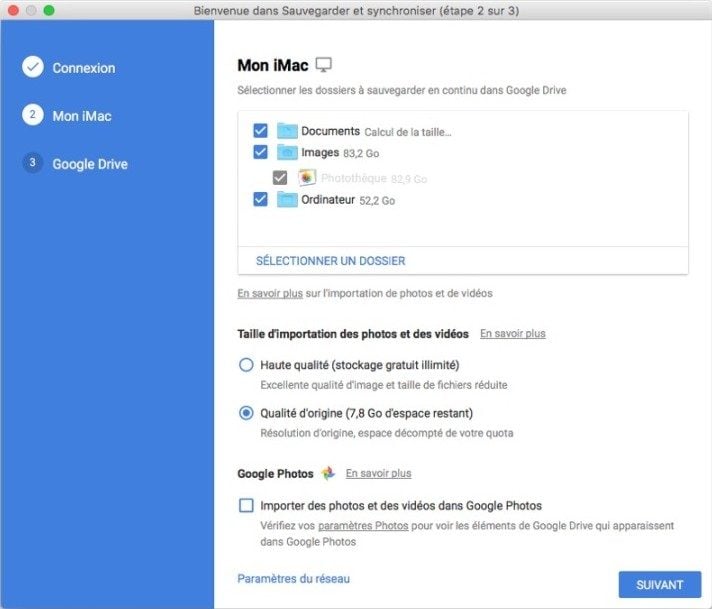712x609 pixels.
Task: Click the step 2 circle icon
Action: [33, 115]
